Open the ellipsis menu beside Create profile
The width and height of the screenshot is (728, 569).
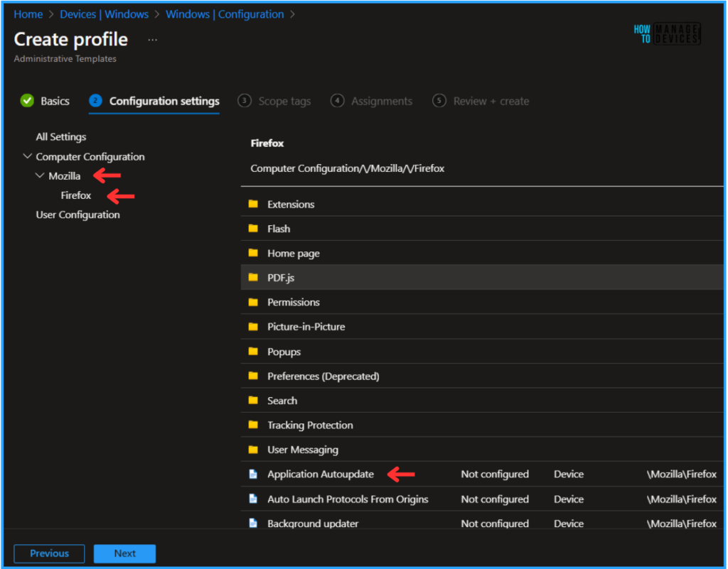152,40
